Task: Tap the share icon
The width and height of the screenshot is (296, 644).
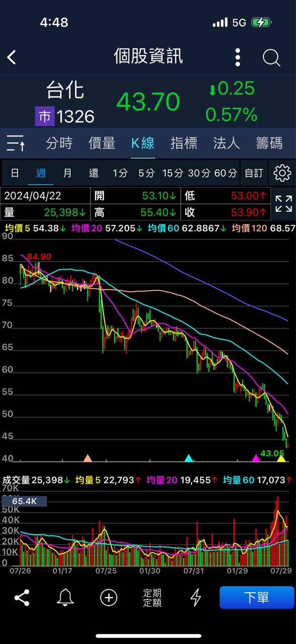Action: (22, 598)
